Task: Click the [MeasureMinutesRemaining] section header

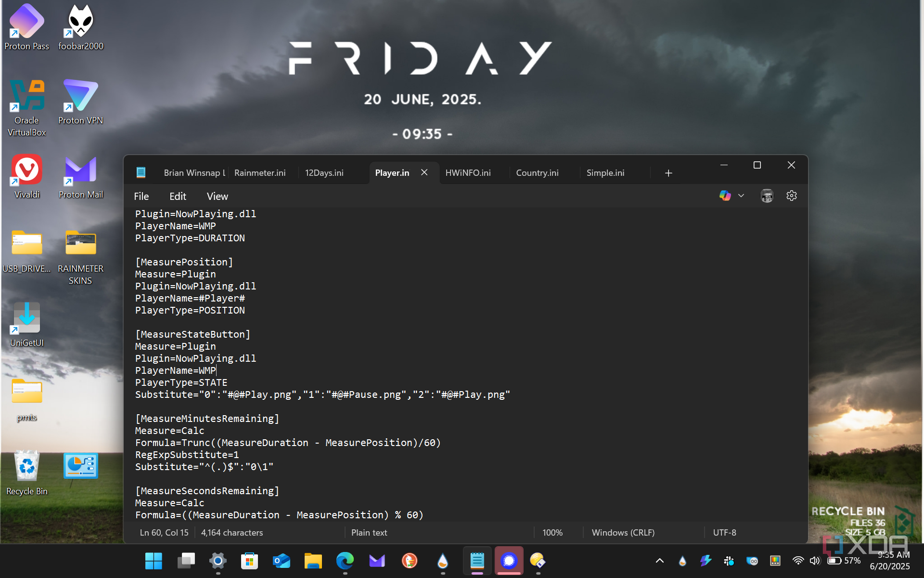Action: (x=207, y=419)
